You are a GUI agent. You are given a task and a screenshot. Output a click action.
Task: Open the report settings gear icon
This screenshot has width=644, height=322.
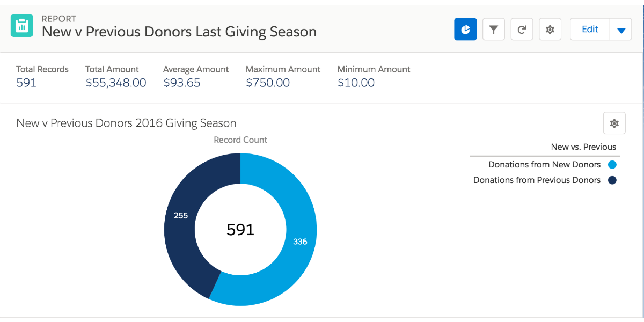click(x=550, y=29)
